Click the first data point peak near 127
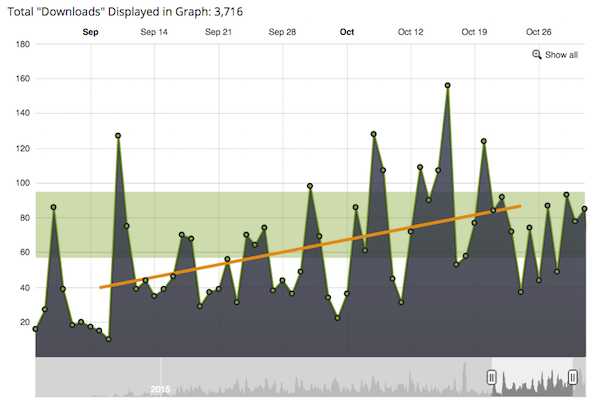The height and width of the screenshot is (403, 600). pos(118,135)
